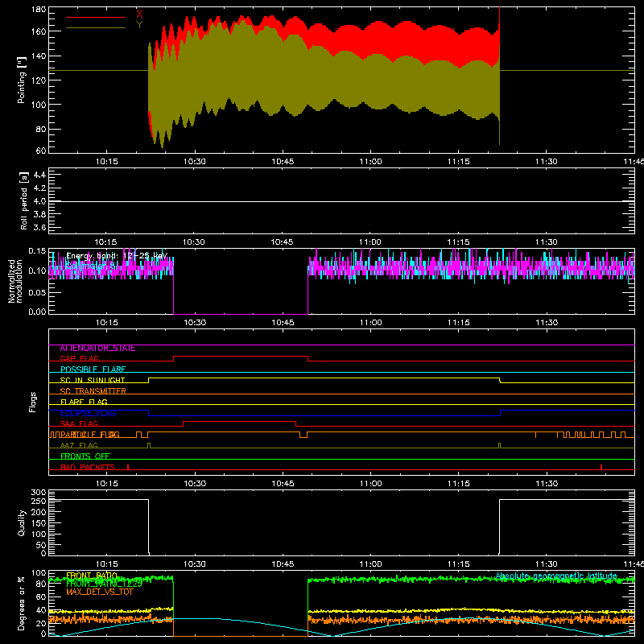Click the Absolute geomagnetic latitude label
This screenshot has width=644, height=644.
point(556,576)
